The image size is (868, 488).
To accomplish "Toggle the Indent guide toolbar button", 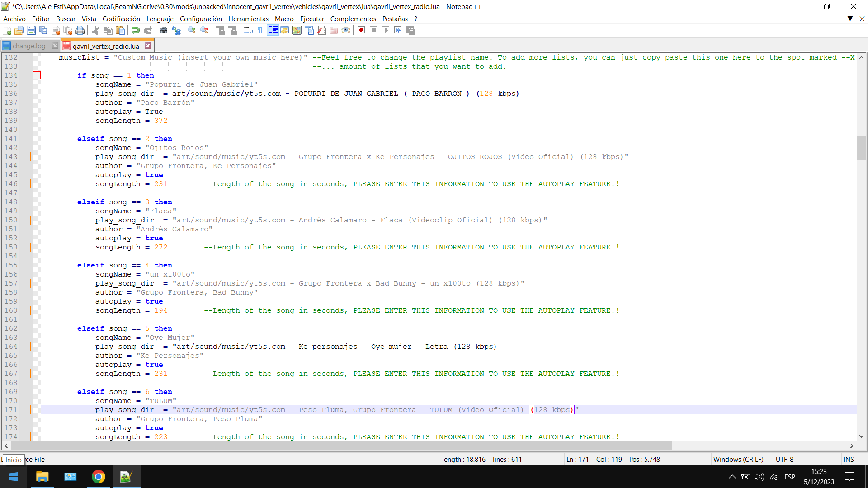I will [x=273, y=30].
